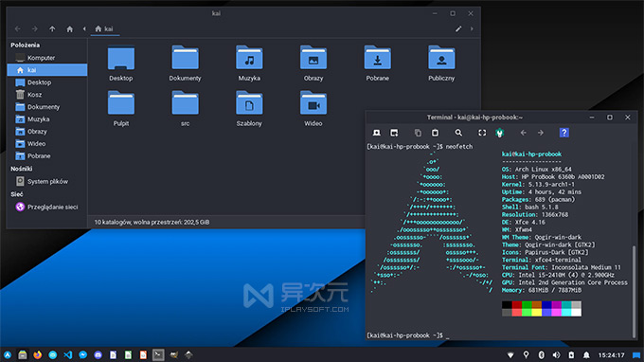Screen dimensions: 644x362
Task: Open Messenger from the taskbar
Action: pyautogui.click(x=83, y=354)
